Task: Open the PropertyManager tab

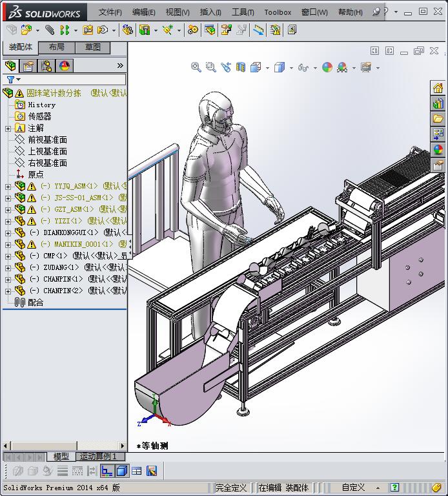Action: coord(28,66)
